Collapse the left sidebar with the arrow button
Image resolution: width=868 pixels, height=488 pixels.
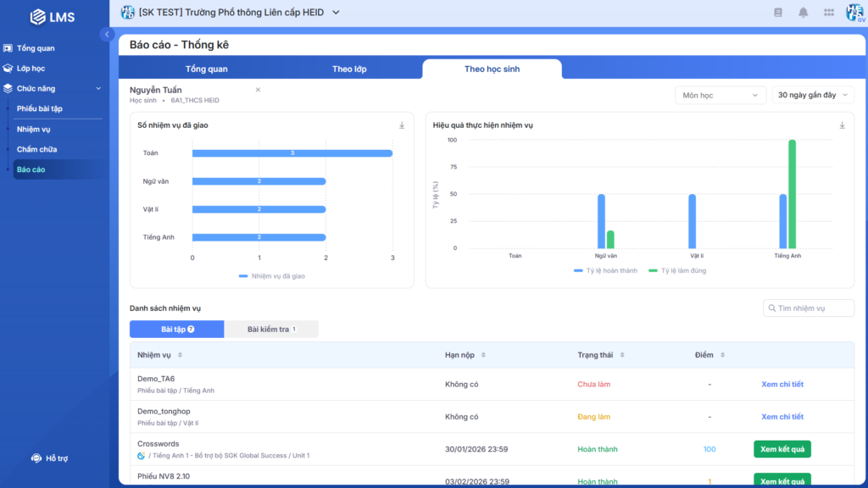pyautogui.click(x=107, y=35)
